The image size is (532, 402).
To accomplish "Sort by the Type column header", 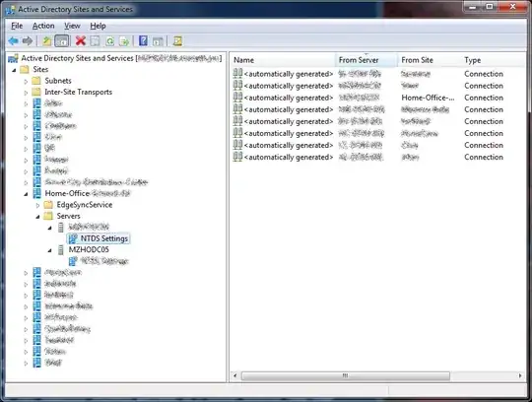I will (493, 60).
